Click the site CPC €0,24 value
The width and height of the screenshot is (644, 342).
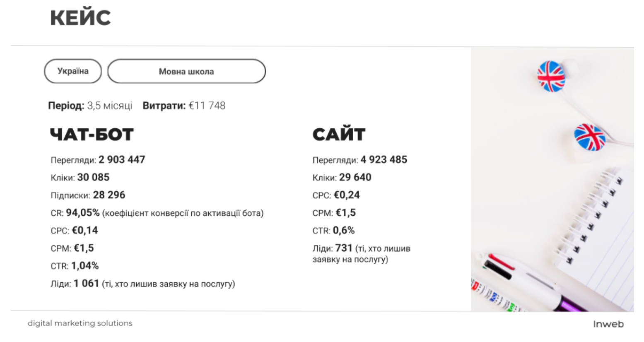pos(347,195)
